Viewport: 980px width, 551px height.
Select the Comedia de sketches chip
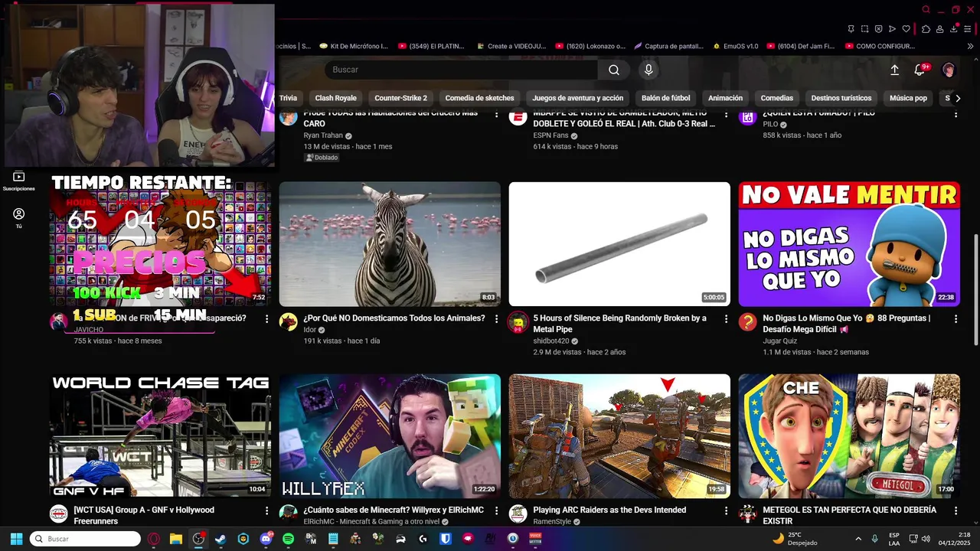[479, 98]
